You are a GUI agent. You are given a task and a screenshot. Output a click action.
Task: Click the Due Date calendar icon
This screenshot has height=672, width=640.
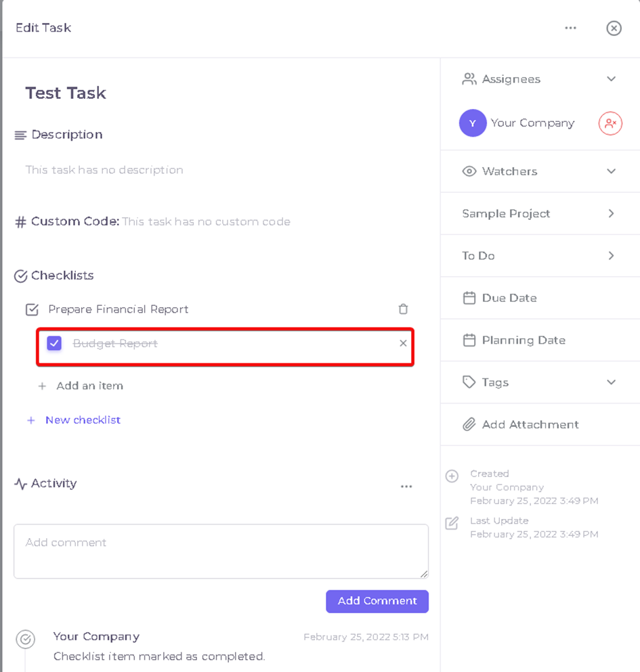(469, 298)
